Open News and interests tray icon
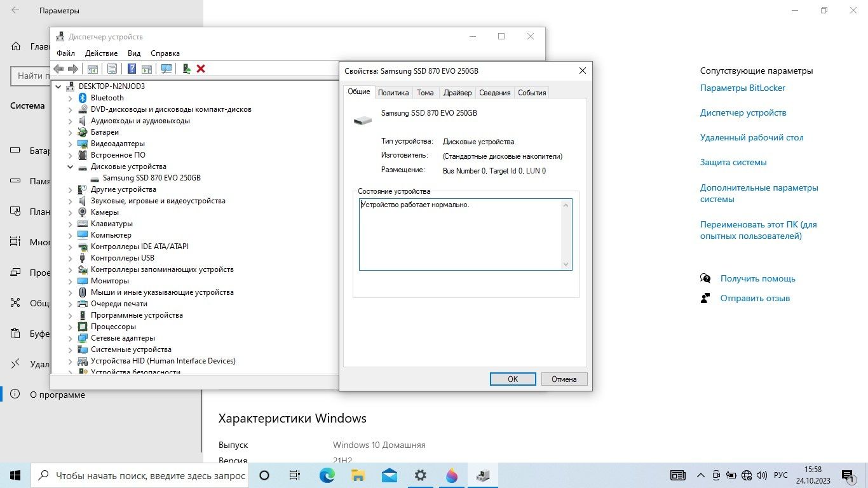This screenshot has height=488, width=868. pyautogui.click(x=678, y=475)
